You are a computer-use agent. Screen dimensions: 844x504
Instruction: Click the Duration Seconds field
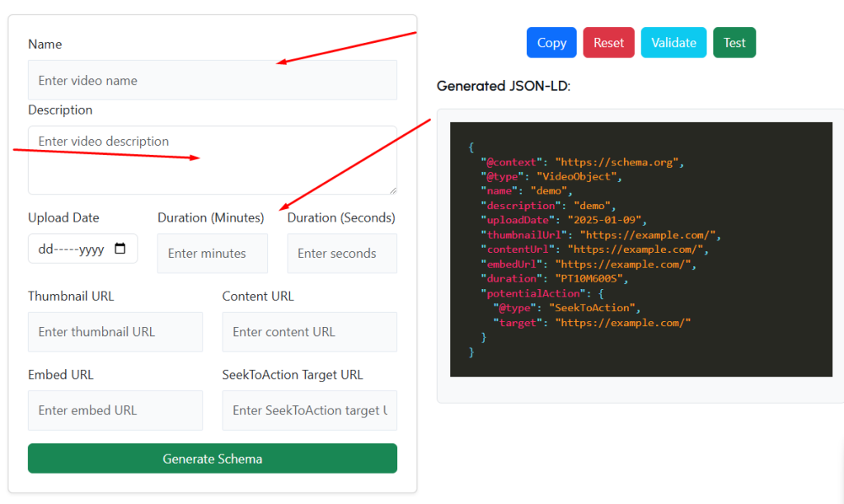(341, 253)
